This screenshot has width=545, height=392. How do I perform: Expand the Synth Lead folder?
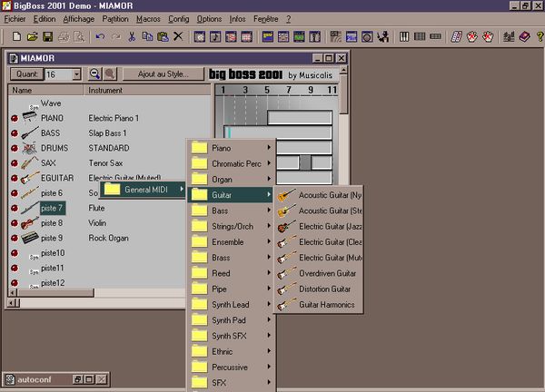pyautogui.click(x=231, y=305)
